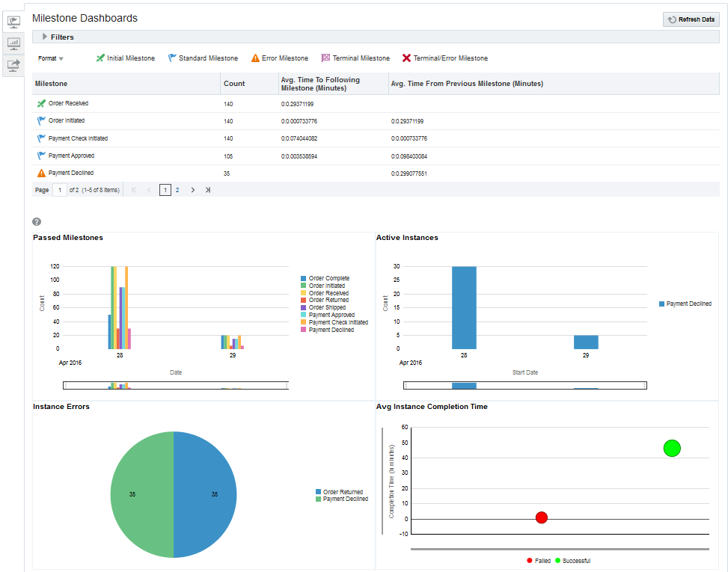728x572 pixels.
Task: Click the Order Received milestone name
Action: click(x=68, y=103)
